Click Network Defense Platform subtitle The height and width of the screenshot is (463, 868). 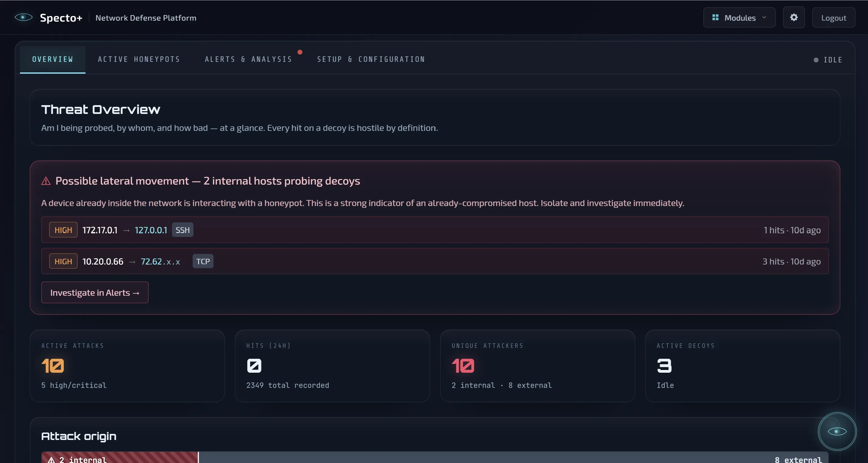(146, 18)
